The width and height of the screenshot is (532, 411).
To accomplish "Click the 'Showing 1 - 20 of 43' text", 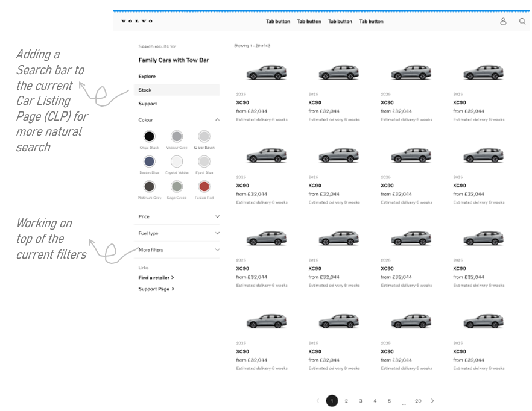I will [x=252, y=45].
